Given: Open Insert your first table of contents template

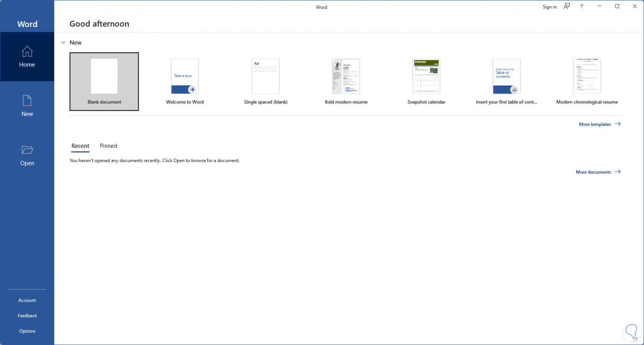Looking at the screenshot, I should pyautogui.click(x=507, y=82).
